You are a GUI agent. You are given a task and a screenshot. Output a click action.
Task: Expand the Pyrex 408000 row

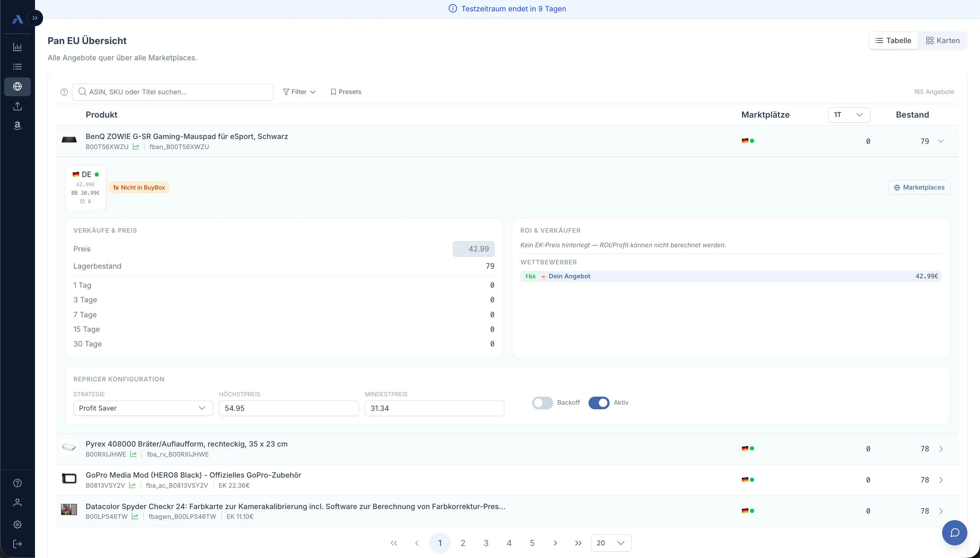pyautogui.click(x=941, y=449)
